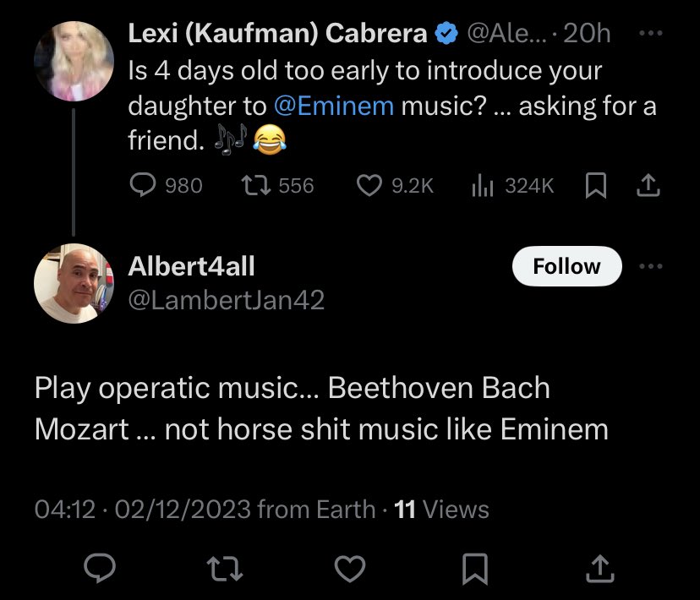
Task: Open the 04:12 · 02/12/2023 timestamp
Action: coord(143,509)
